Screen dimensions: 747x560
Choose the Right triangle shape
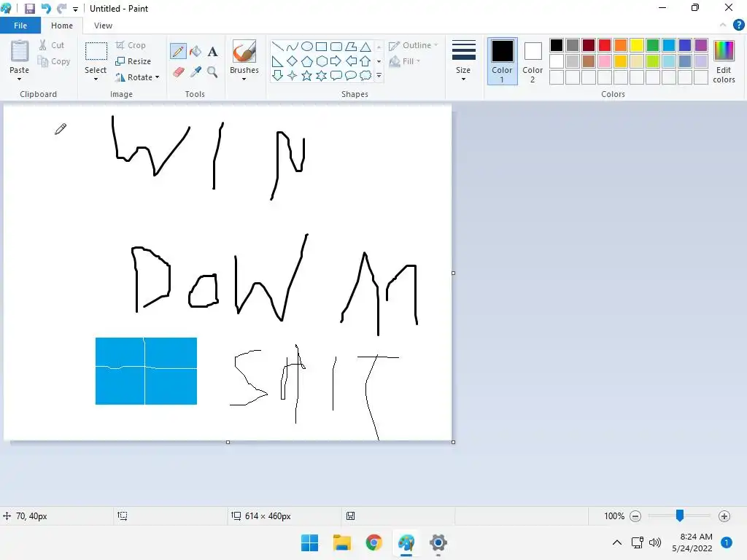(x=278, y=61)
